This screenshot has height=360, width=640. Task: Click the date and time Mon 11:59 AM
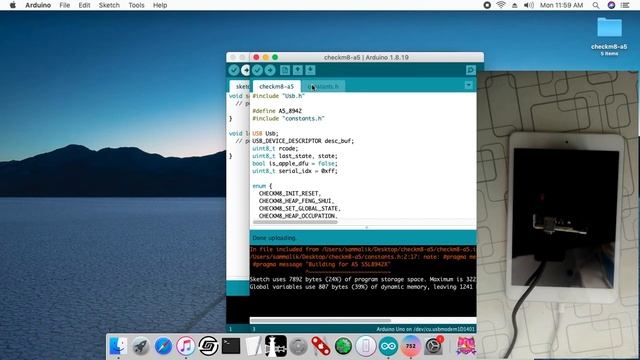pyautogui.click(x=561, y=5)
